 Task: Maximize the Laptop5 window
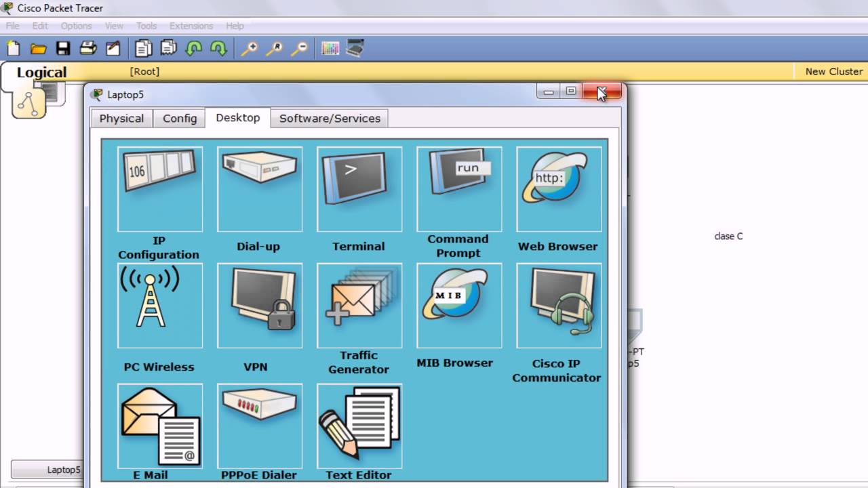(x=571, y=91)
